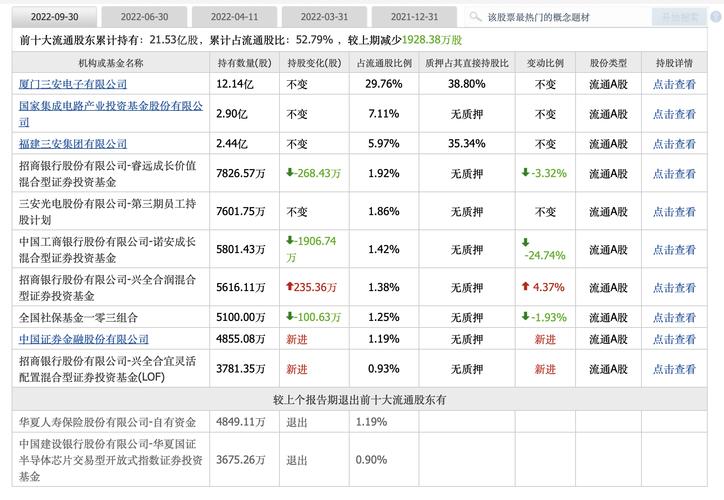Click the round help icon at top right
724x500 pixels.
pyautogui.click(x=716, y=18)
